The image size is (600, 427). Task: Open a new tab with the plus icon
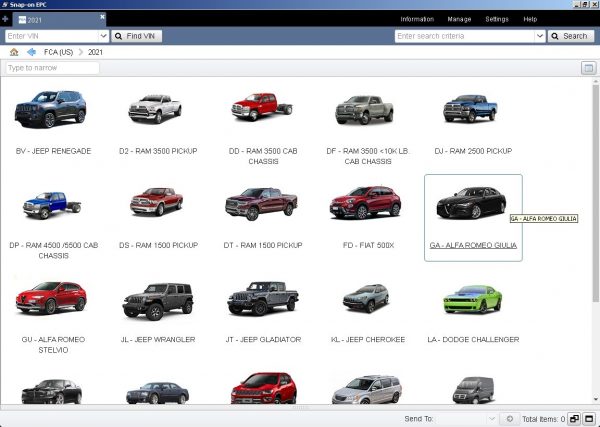point(5,19)
